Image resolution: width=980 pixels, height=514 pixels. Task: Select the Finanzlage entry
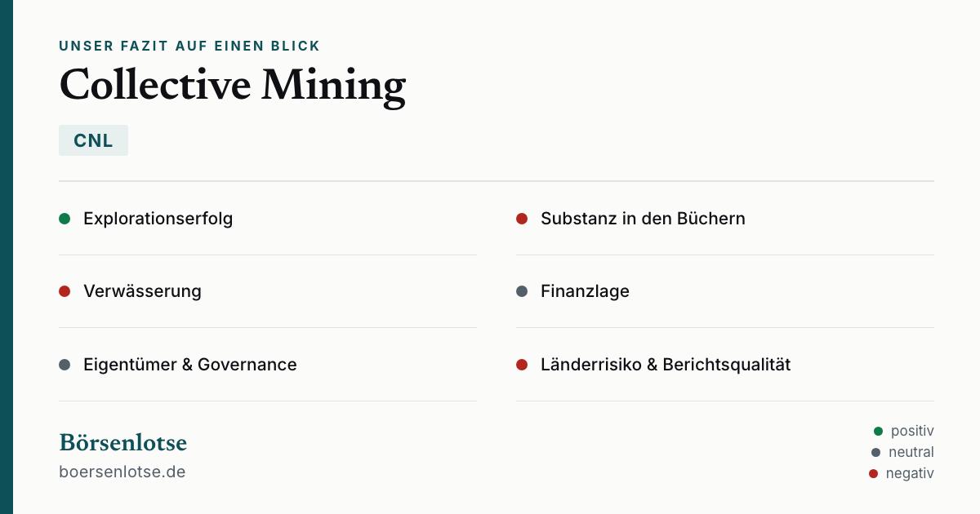point(725,291)
